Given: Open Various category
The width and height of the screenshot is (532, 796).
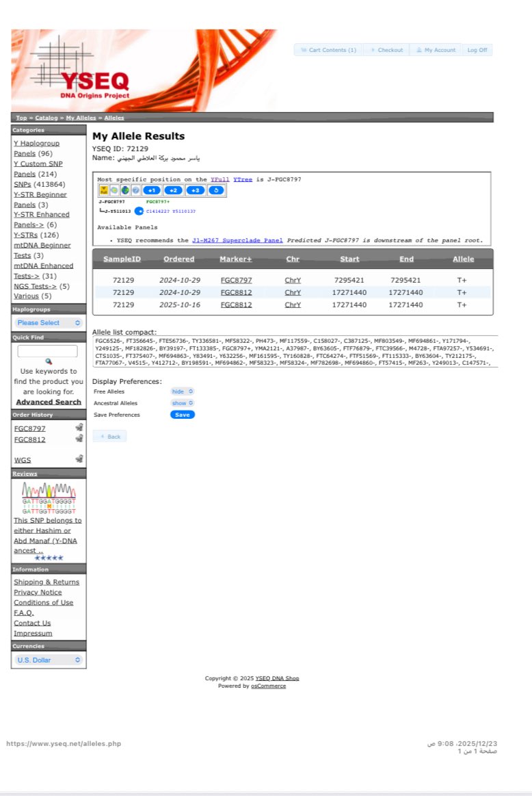Looking at the screenshot, I should [x=26, y=296].
